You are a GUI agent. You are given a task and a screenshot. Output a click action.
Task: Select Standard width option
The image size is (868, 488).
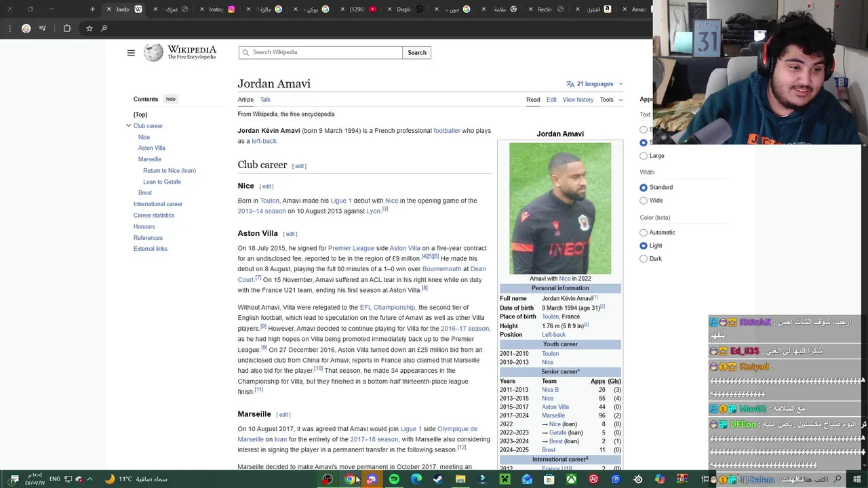[x=644, y=188]
